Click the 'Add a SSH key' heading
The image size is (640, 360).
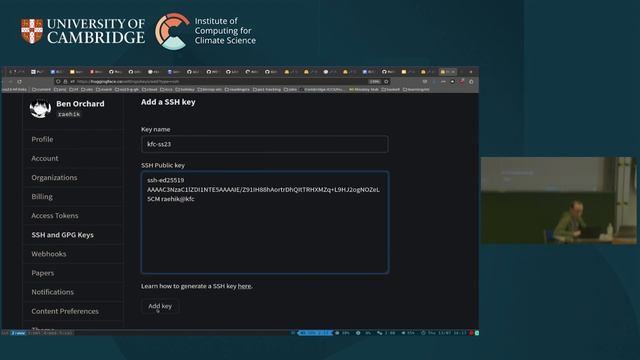point(168,102)
